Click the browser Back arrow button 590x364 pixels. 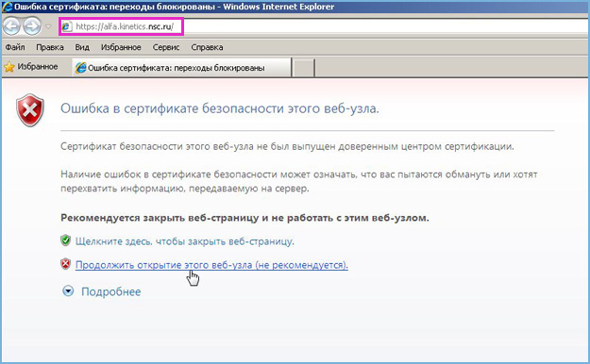[11, 26]
